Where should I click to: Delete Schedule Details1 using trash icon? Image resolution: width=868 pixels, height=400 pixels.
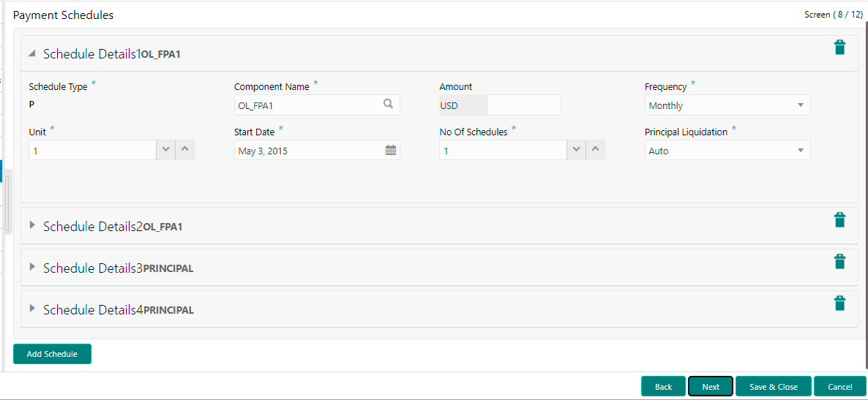(x=839, y=48)
